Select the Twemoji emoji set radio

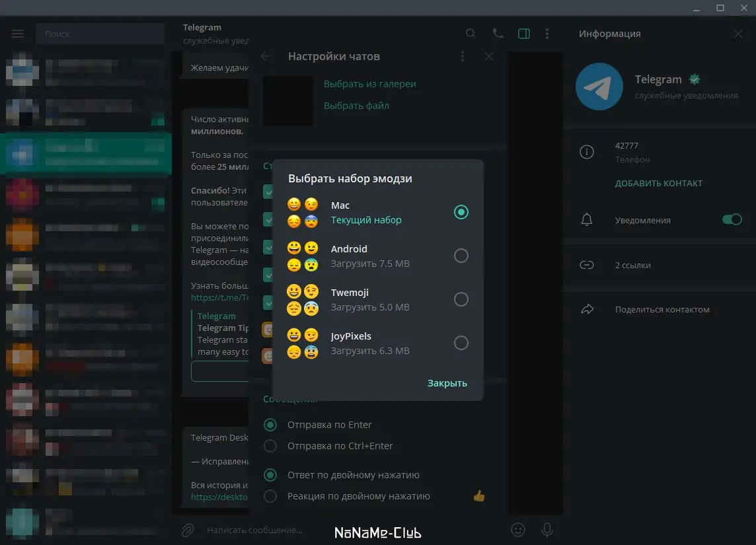[461, 299]
